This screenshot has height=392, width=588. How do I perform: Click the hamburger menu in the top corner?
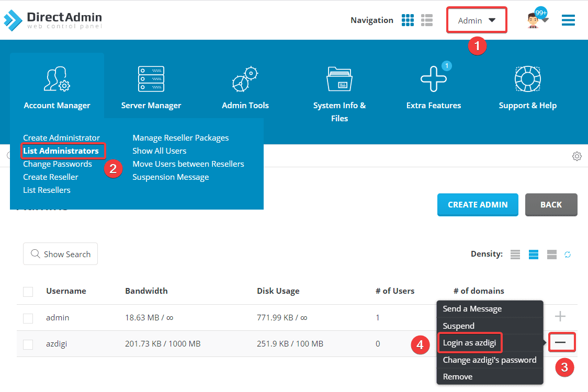pos(568,20)
